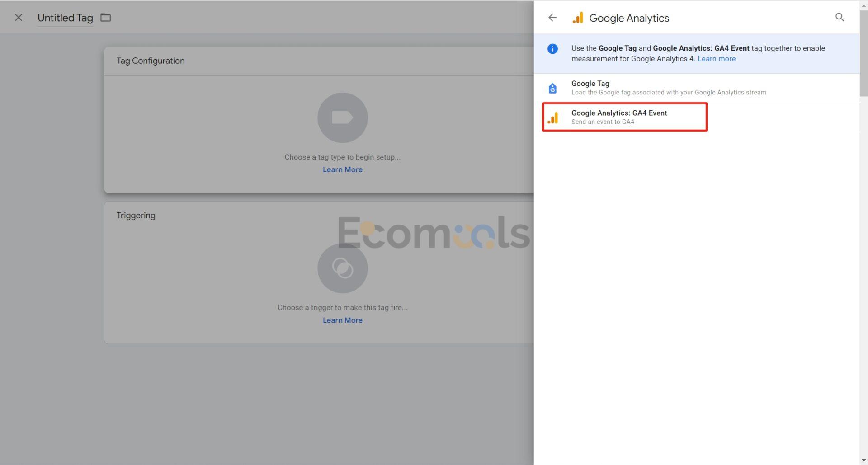Click the tag type placeholder icon
Image resolution: width=868 pixels, height=465 pixels.
(342, 117)
